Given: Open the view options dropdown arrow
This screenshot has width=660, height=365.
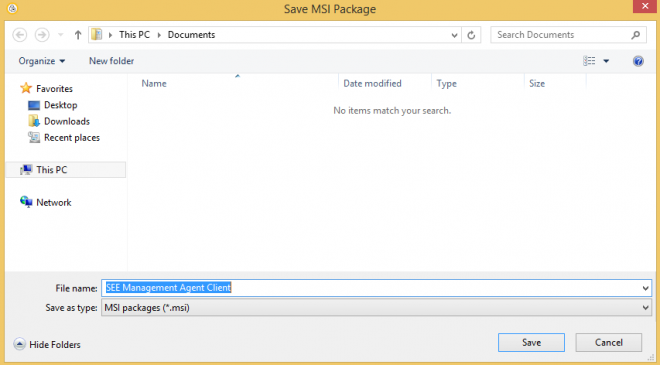Looking at the screenshot, I should tap(606, 61).
